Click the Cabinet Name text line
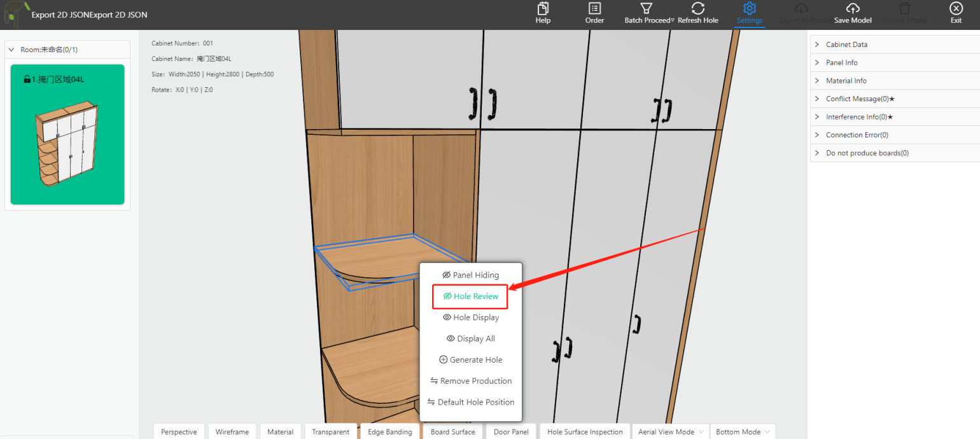The height and width of the screenshot is (439, 980). (x=192, y=59)
